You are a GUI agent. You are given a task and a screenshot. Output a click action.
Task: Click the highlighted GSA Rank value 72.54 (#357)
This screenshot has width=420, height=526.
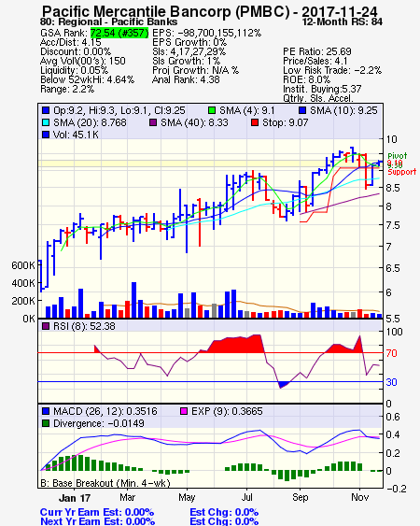(x=119, y=33)
